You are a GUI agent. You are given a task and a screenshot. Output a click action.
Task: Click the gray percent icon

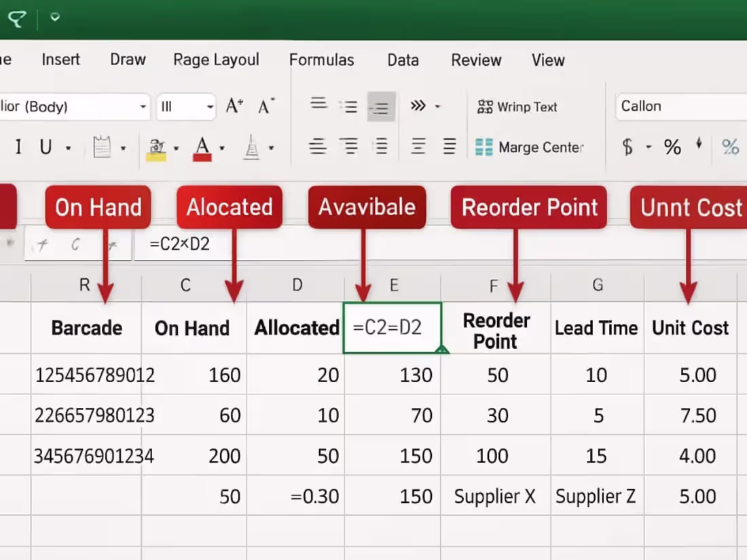tap(730, 147)
